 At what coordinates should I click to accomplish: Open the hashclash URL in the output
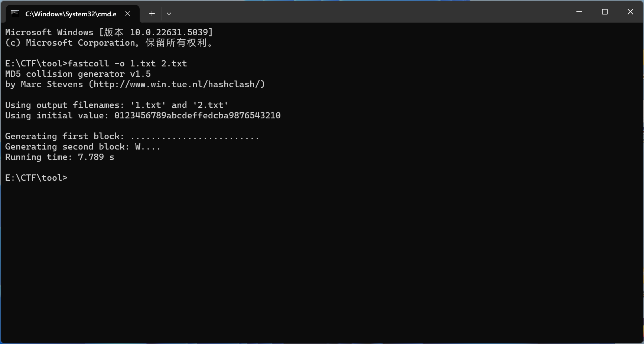pyautogui.click(x=176, y=85)
